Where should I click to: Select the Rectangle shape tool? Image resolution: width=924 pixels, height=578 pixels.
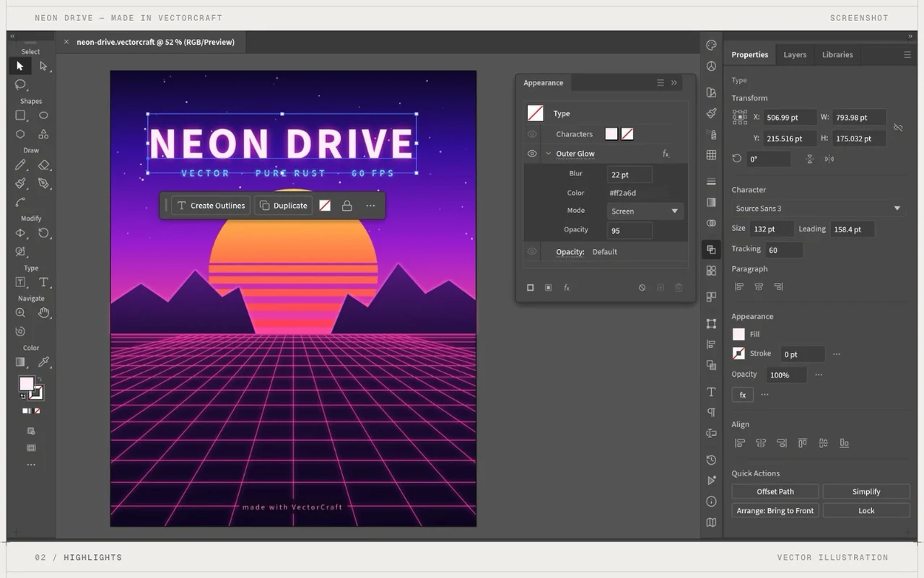pyautogui.click(x=20, y=115)
